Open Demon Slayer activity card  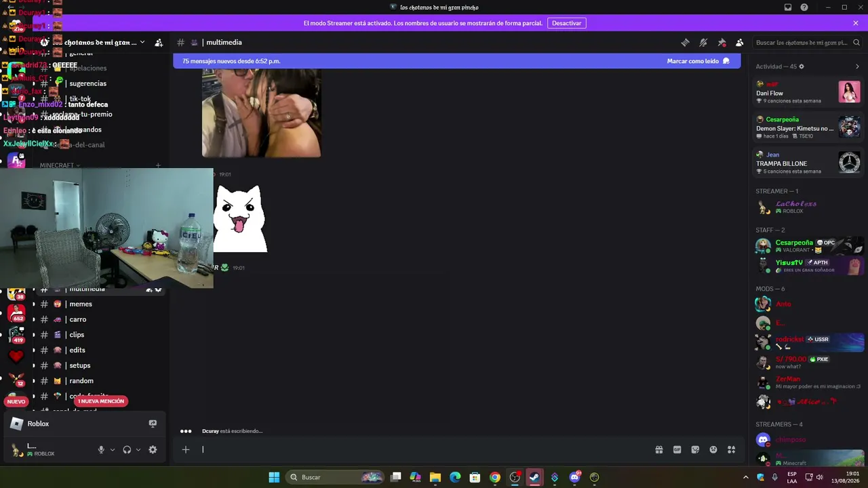pos(808,127)
